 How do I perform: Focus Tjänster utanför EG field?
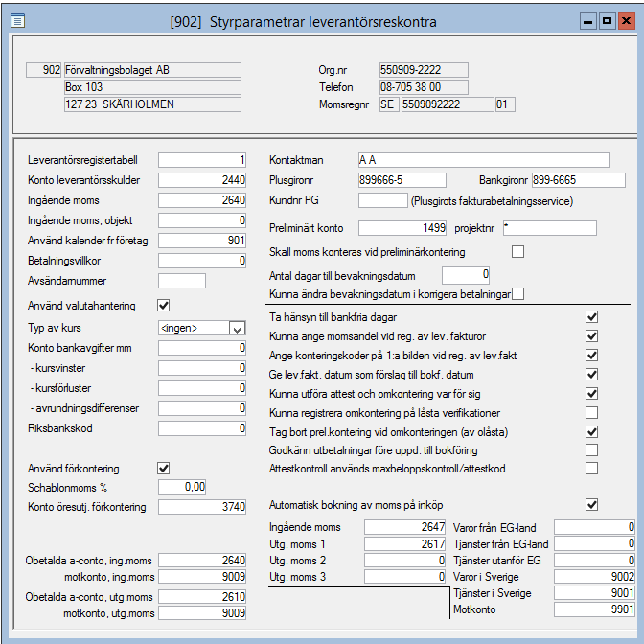(x=595, y=561)
